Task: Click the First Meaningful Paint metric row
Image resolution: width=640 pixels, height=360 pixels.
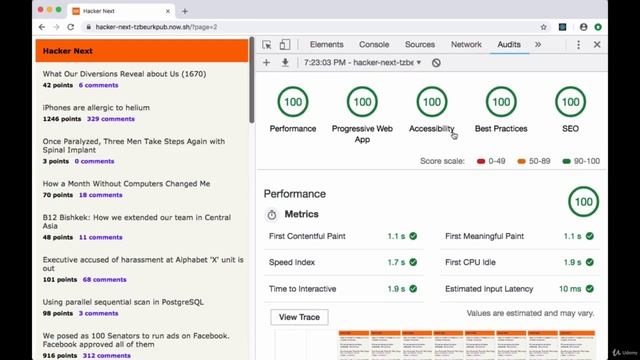Action: (520, 236)
